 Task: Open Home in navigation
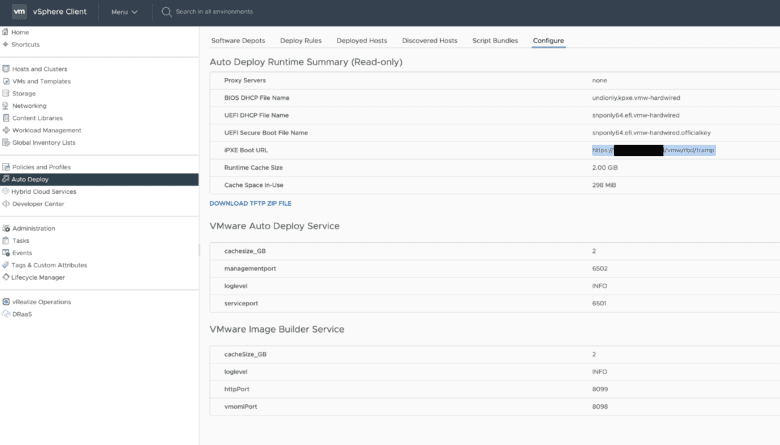pyautogui.click(x=20, y=32)
